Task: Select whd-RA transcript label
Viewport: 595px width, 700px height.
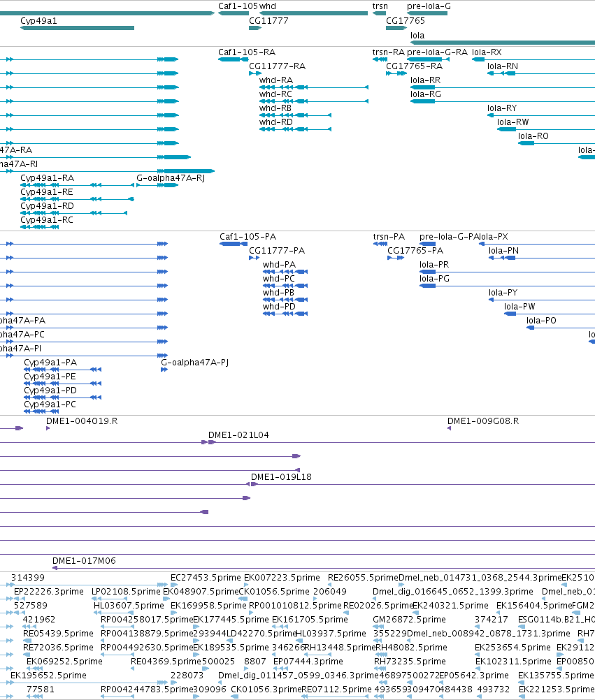Action: (276, 80)
